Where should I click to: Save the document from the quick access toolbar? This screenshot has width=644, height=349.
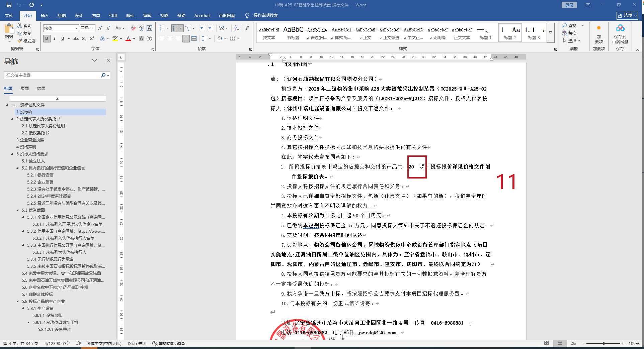tap(9, 5)
